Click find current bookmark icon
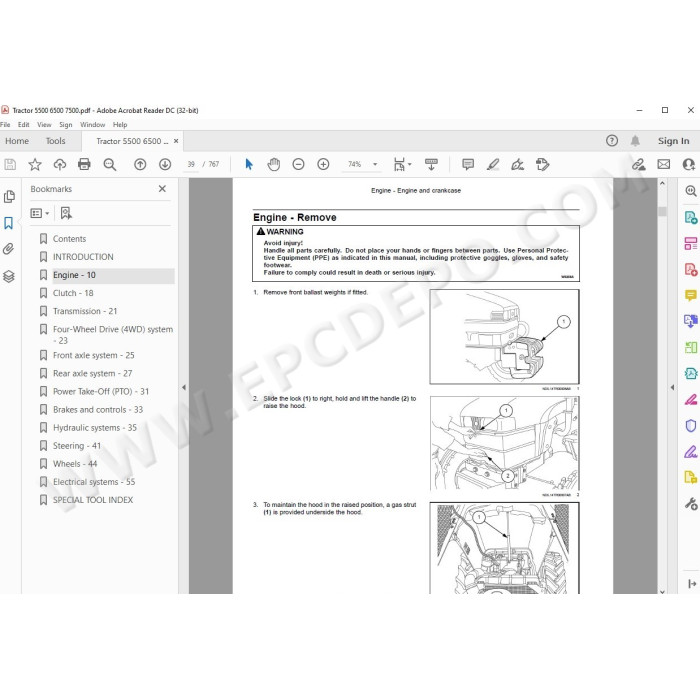Screen dimensions: 700x700 coord(66,213)
